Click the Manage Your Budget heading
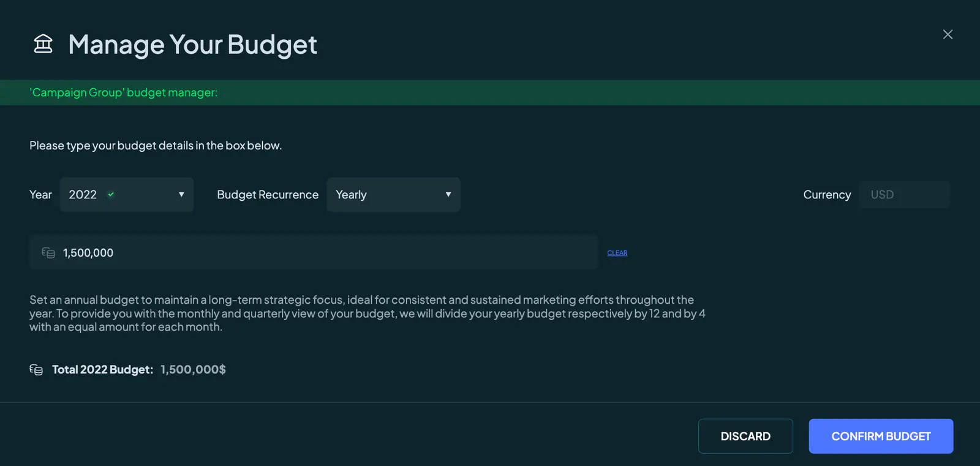Viewport: 980px width, 466px height. (192, 45)
